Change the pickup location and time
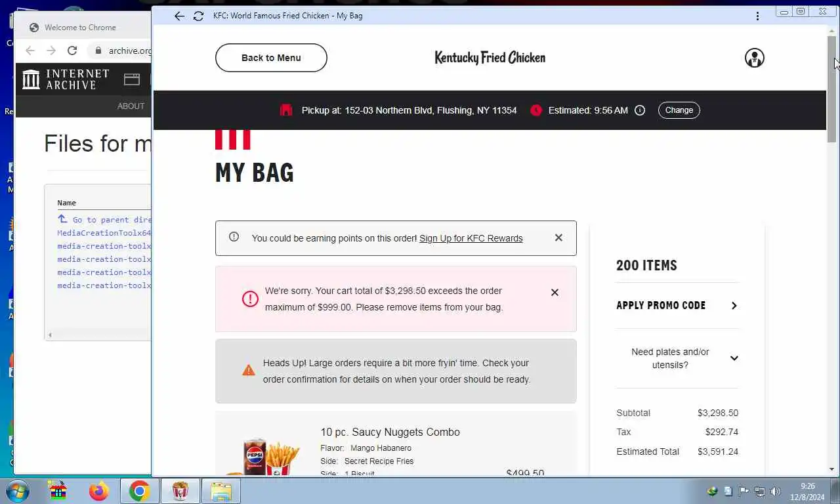Viewport: 840px width, 504px height. click(679, 110)
